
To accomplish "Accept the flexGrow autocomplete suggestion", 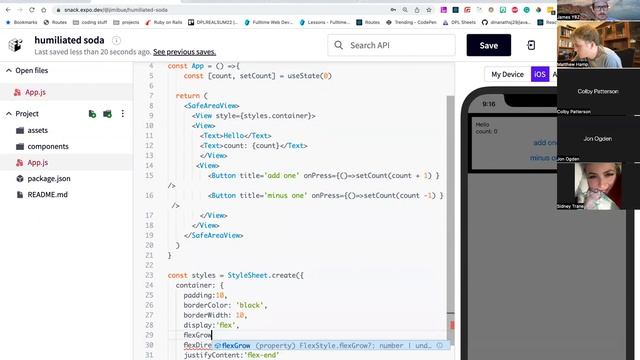I will 331,345.
